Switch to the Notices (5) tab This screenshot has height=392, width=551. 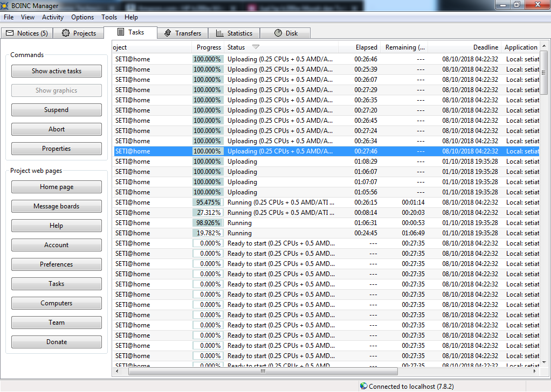coord(27,33)
